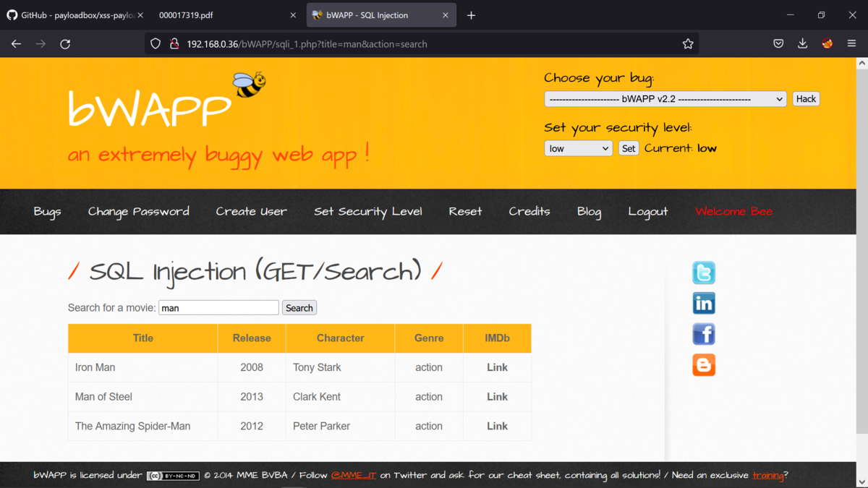868x488 pixels.
Task: Click the training link in footer
Action: coord(767,476)
